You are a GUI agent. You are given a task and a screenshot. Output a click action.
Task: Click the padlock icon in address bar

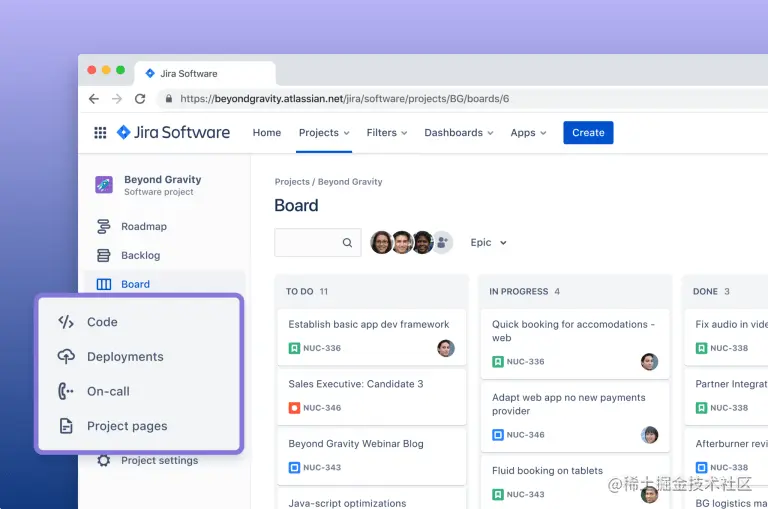coord(168,98)
